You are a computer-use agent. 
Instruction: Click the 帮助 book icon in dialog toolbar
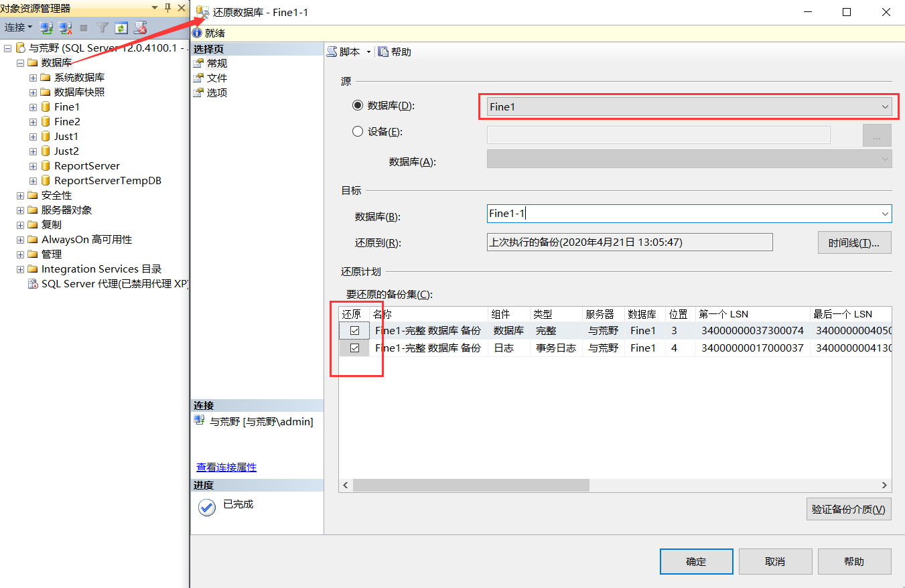point(382,52)
